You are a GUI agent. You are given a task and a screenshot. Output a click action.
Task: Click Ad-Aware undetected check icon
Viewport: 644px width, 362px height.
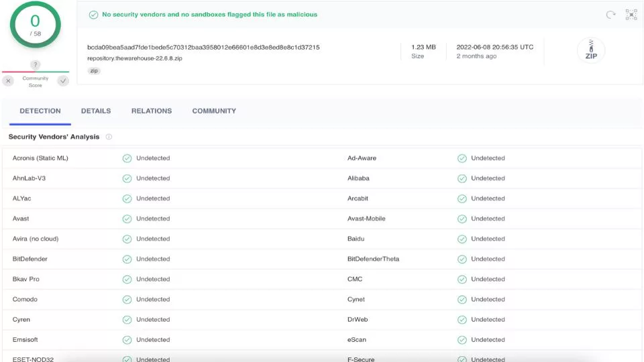click(x=462, y=158)
